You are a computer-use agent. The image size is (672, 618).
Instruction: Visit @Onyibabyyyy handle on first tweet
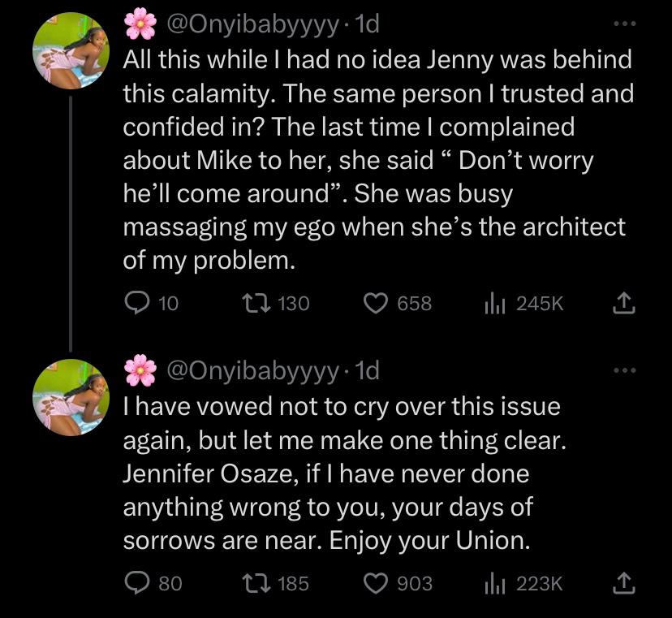tap(252, 25)
